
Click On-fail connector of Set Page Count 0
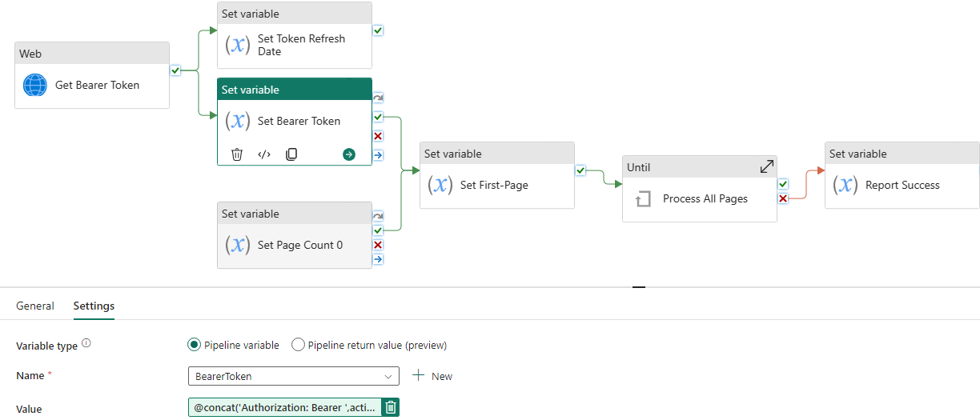point(378,245)
